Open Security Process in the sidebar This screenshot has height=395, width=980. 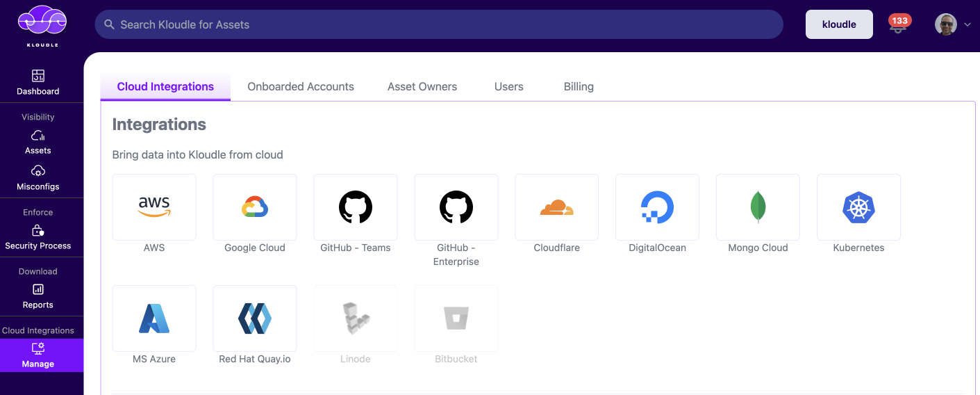pyautogui.click(x=38, y=237)
